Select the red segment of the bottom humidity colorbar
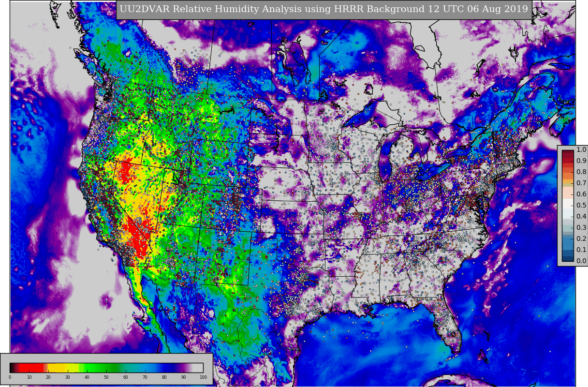Viewport: 588px width, 387px height. [x=32, y=368]
